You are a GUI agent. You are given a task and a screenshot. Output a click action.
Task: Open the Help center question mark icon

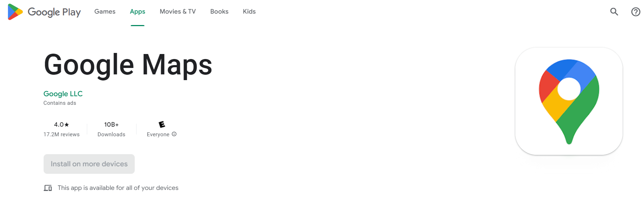pyautogui.click(x=635, y=12)
